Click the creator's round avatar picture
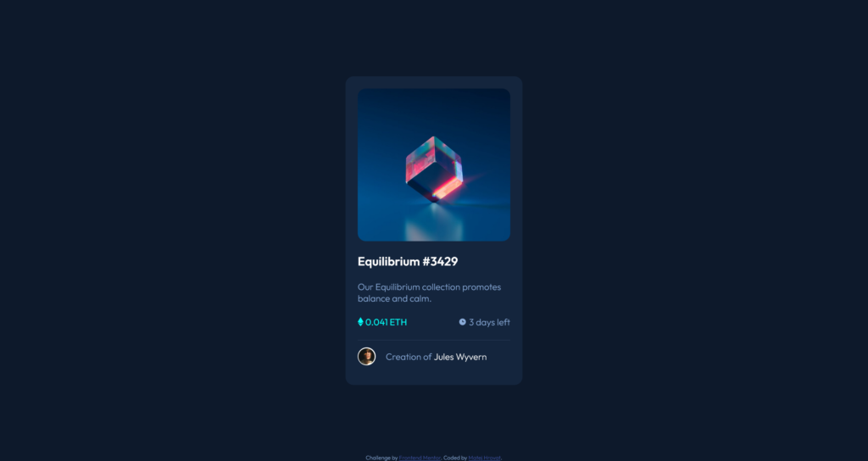This screenshot has height=461, width=868. [366, 357]
